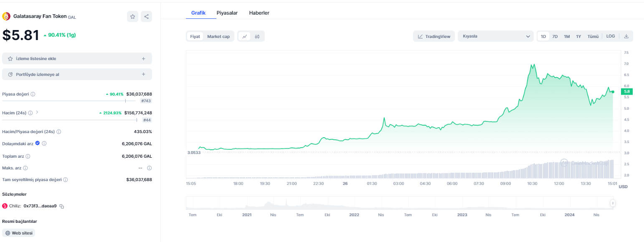The height and width of the screenshot is (242, 644).
Task: Open the Haberler tab
Action: click(x=259, y=13)
